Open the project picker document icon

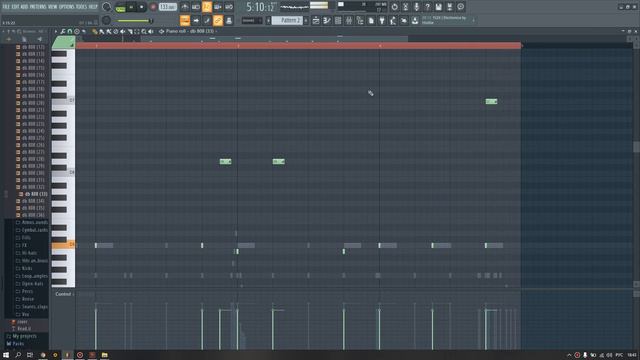[371, 20]
